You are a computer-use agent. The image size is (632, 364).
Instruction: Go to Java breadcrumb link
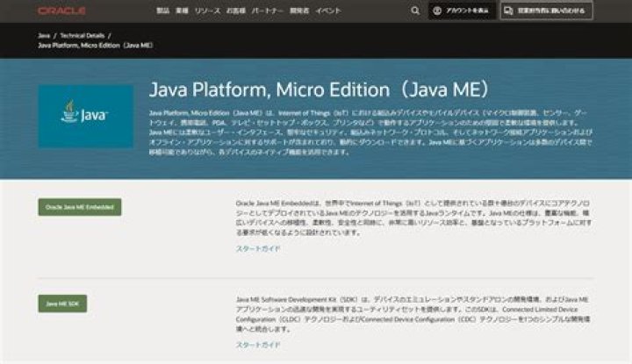pyautogui.click(x=44, y=35)
